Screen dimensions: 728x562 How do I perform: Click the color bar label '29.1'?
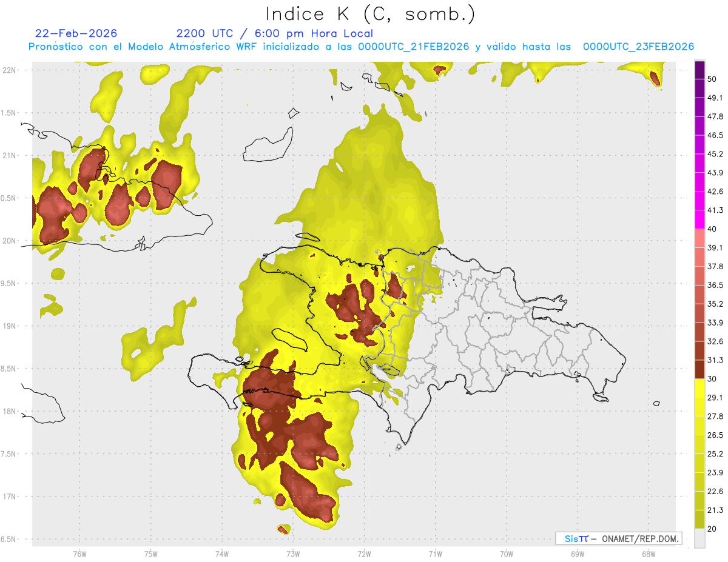[716, 397]
